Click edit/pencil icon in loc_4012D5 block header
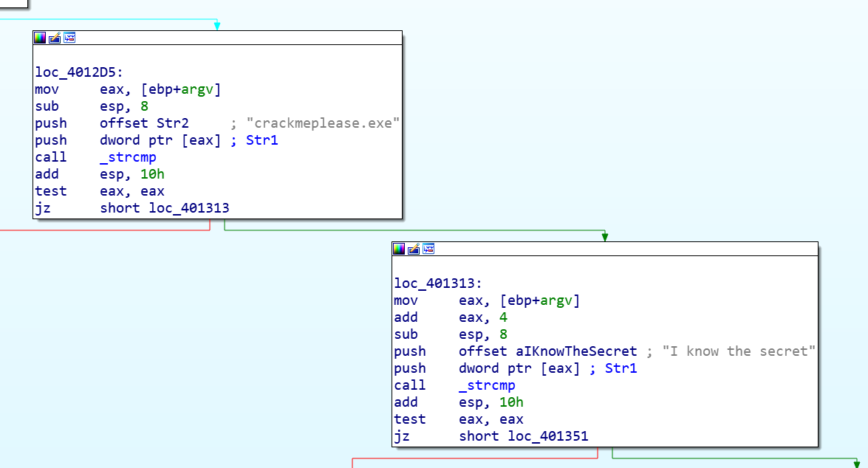This screenshot has height=468, width=868. (54, 38)
